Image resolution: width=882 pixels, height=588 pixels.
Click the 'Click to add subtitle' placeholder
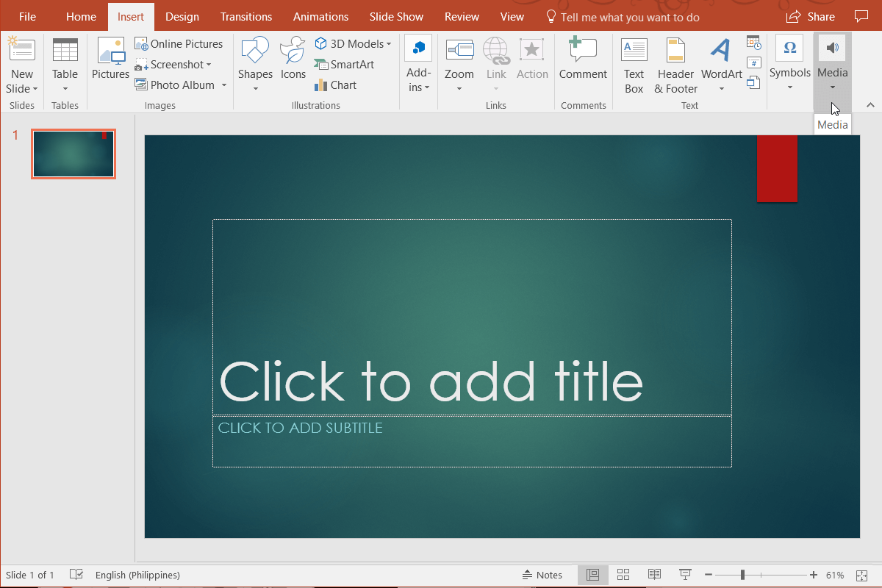pos(472,441)
